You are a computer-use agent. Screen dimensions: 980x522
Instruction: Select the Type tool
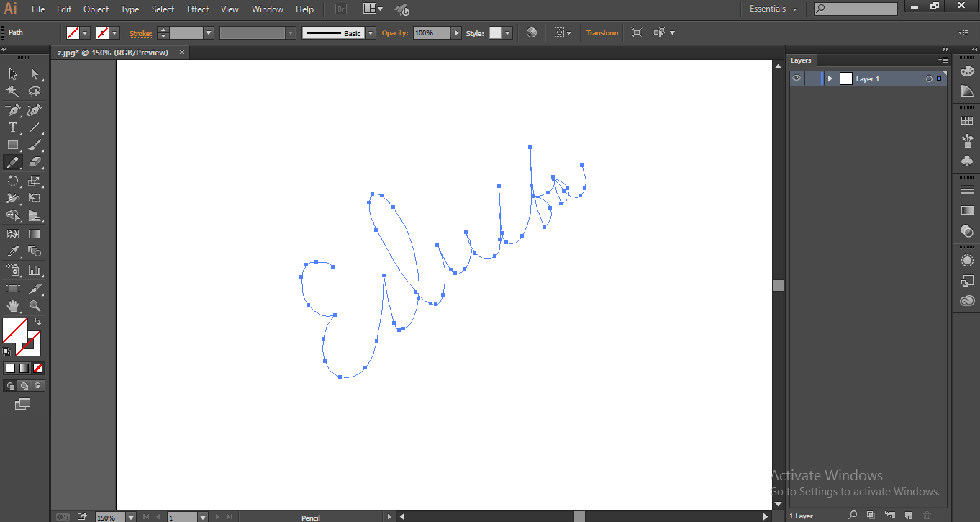pyautogui.click(x=13, y=127)
